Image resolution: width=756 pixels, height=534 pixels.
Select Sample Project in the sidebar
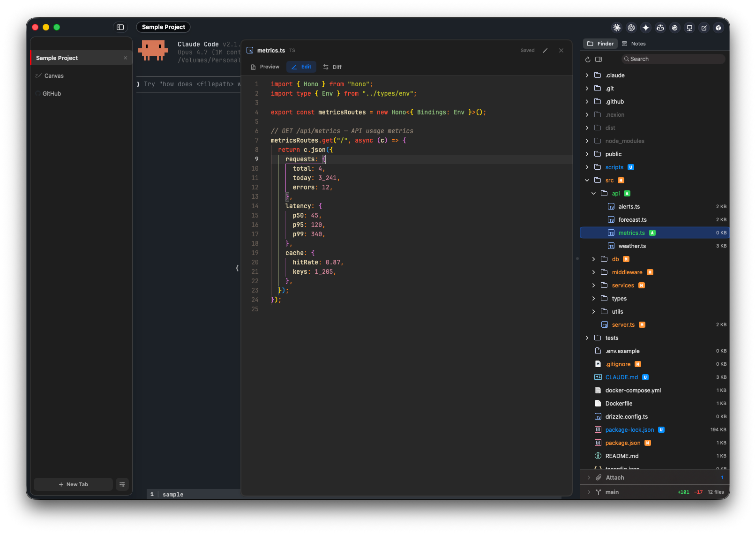tap(82, 58)
